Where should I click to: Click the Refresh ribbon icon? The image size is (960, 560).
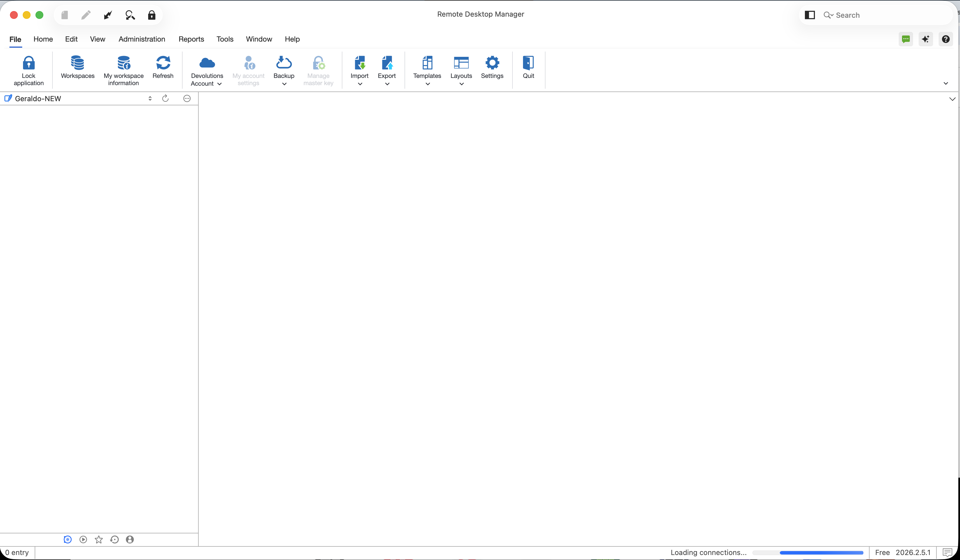point(163,67)
